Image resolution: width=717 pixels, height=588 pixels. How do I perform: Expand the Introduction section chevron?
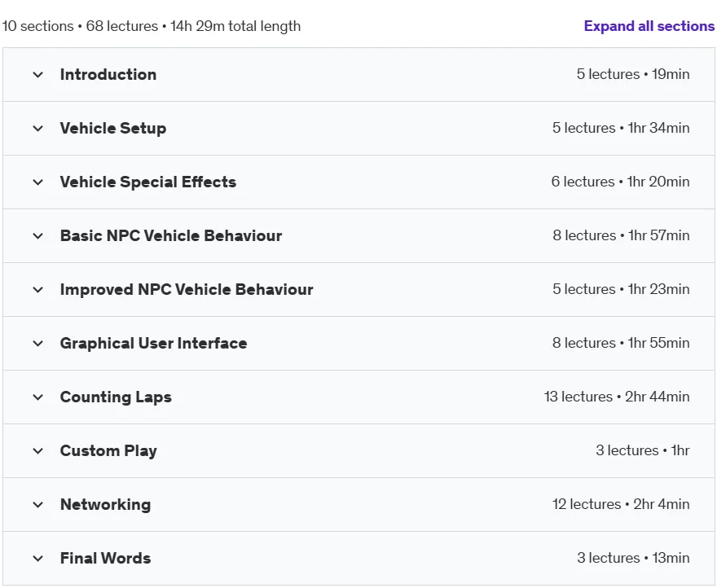(38, 75)
